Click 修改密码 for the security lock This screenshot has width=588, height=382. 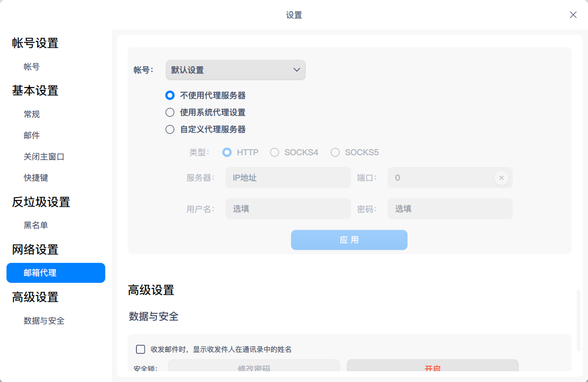click(254, 368)
